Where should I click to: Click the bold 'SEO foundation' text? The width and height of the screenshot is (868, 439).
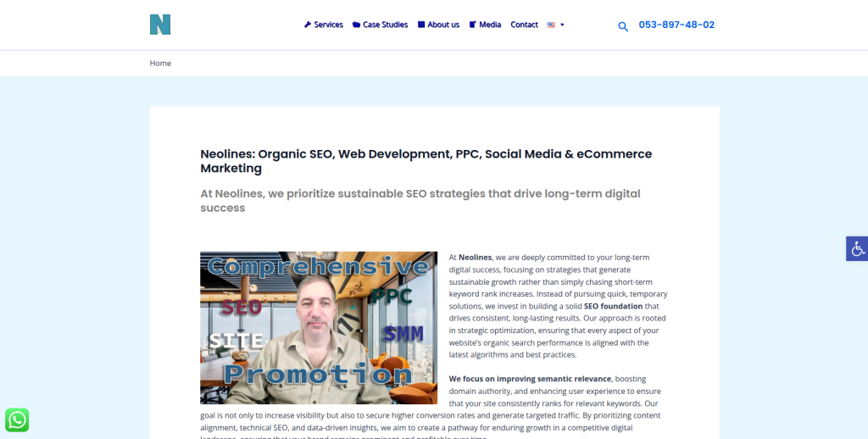point(614,306)
